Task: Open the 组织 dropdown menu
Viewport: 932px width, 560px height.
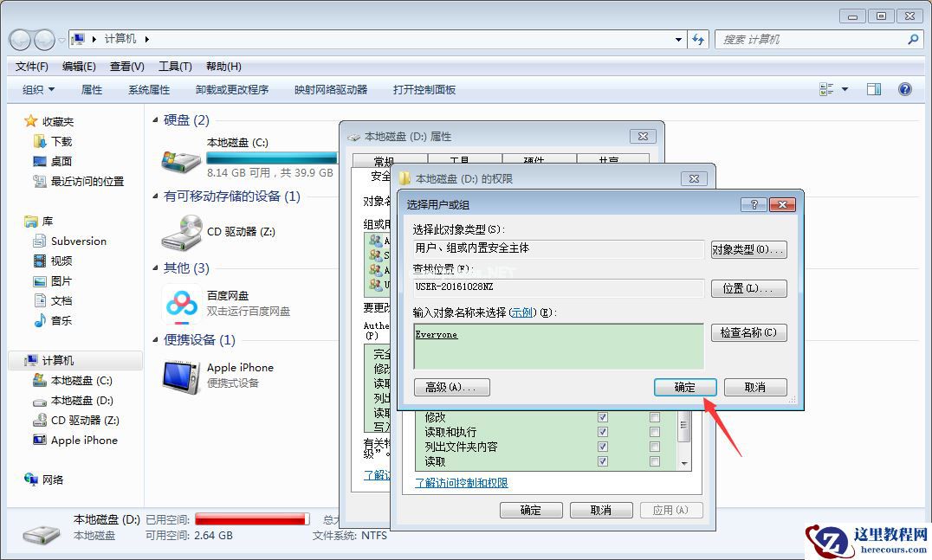Action: pyautogui.click(x=36, y=88)
